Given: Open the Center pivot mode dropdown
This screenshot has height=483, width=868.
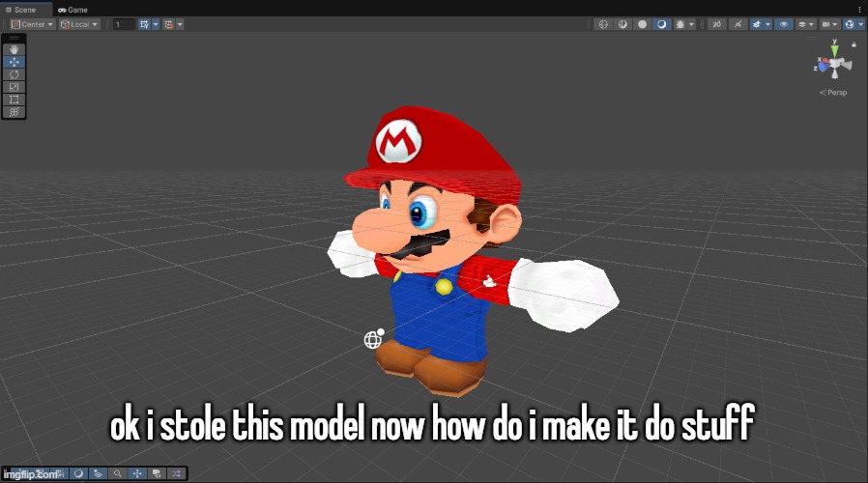Looking at the screenshot, I should pyautogui.click(x=33, y=24).
